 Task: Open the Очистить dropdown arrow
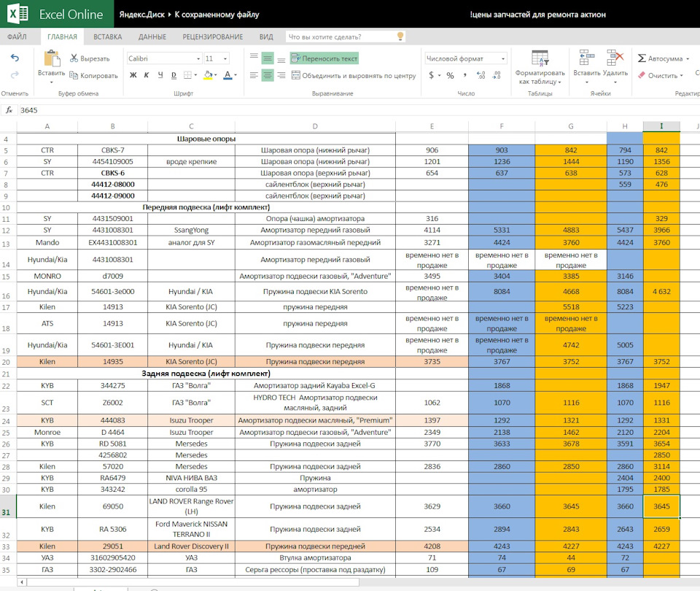point(681,75)
